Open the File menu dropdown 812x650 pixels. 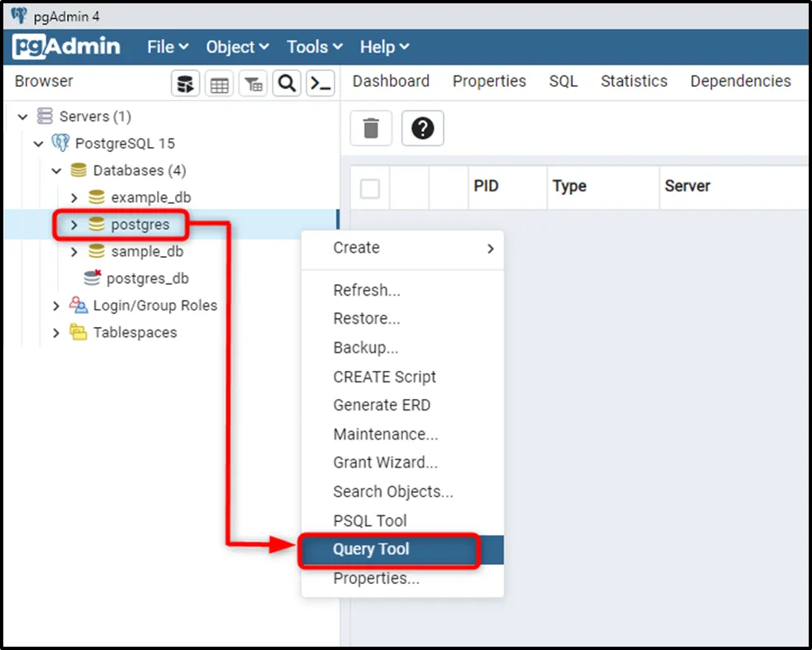168,47
